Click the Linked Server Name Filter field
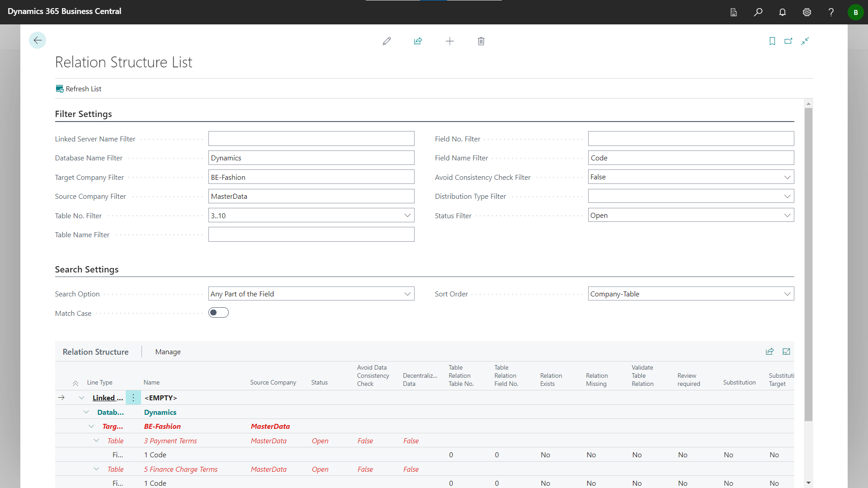The image size is (868, 488). pyautogui.click(x=311, y=139)
